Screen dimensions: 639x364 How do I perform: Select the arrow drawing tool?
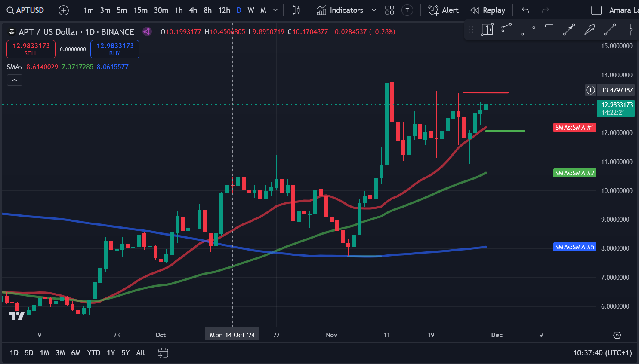[590, 30]
